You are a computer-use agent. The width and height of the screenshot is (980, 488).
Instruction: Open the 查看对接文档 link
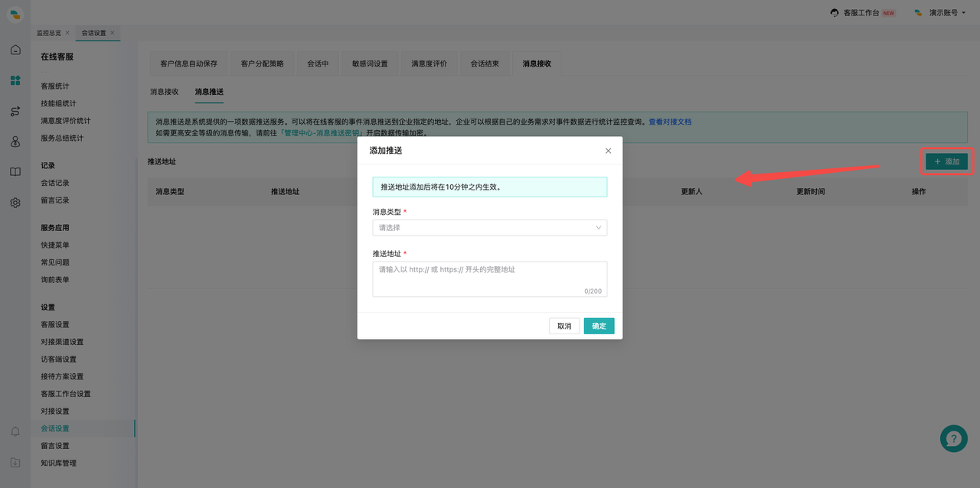click(x=670, y=122)
